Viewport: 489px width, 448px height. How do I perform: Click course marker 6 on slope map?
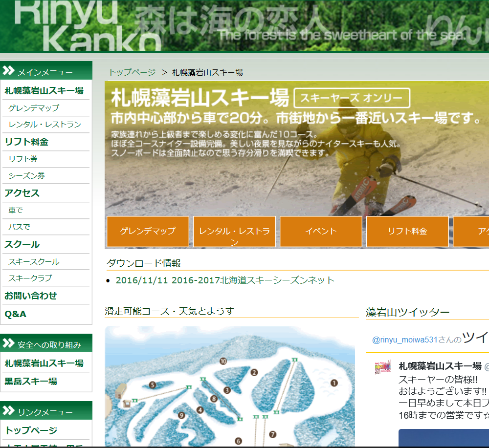[238, 441]
